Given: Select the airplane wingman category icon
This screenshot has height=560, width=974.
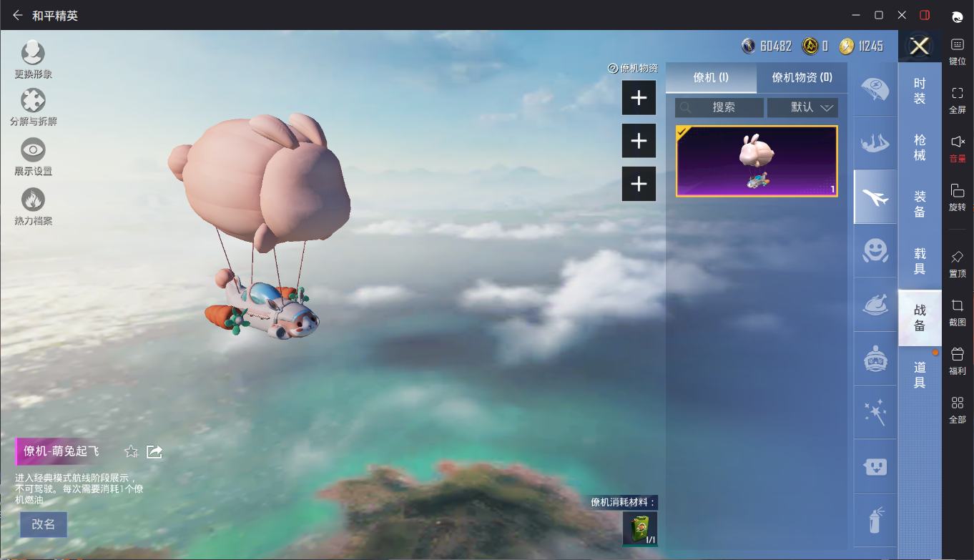Looking at the screenshot, I should coord(875,197).
